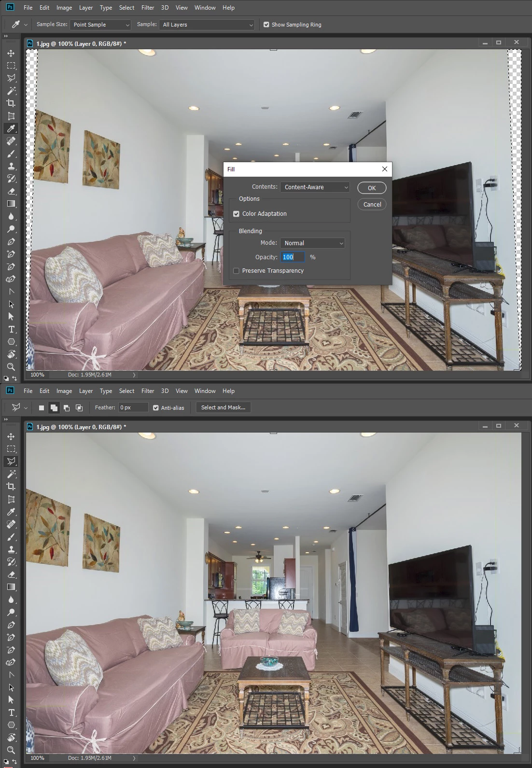Open the Sample Size dropdown showing Point Sample
532x768 pixels.
coord(100,25)
